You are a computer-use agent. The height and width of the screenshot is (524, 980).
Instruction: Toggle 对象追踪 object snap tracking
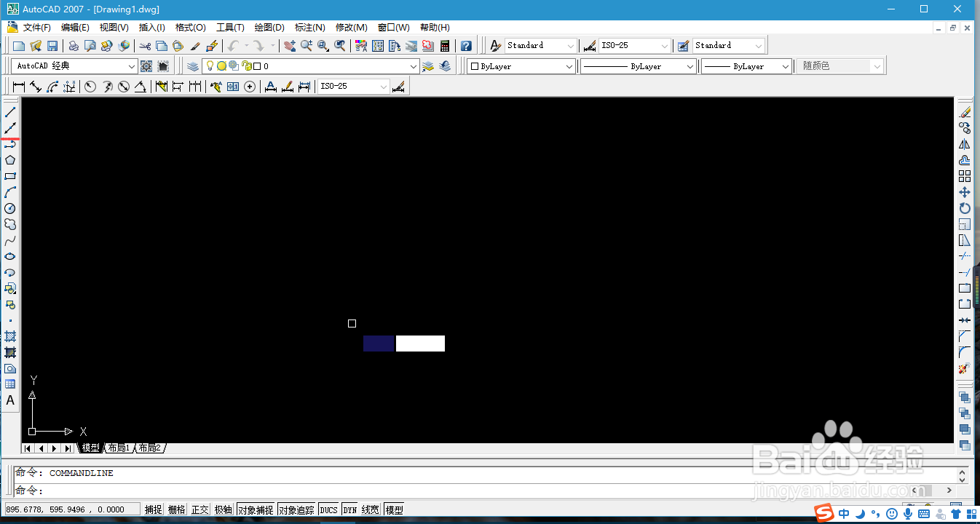click(297, 509)
